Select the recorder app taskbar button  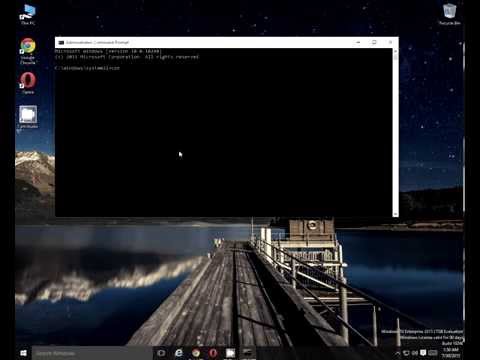[x=230, y=353]
